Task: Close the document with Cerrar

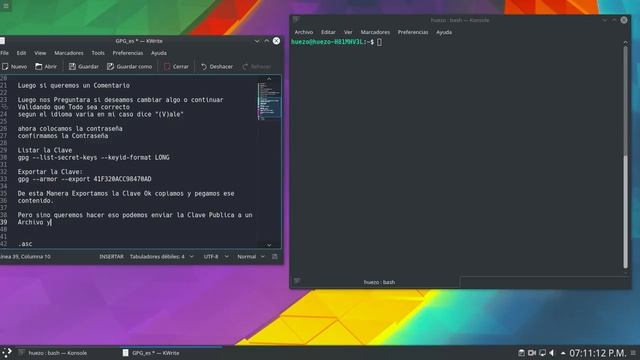Action: point(176,67)
